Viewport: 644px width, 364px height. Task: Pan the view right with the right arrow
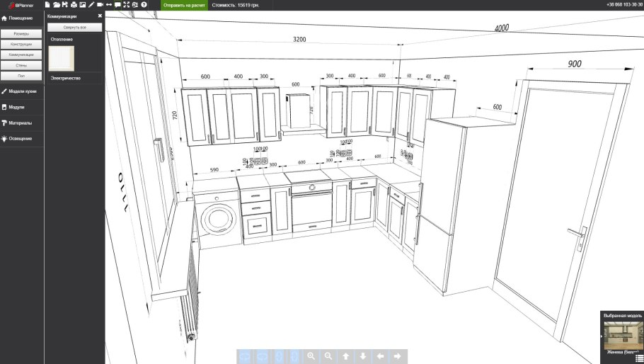pos(398,356)
